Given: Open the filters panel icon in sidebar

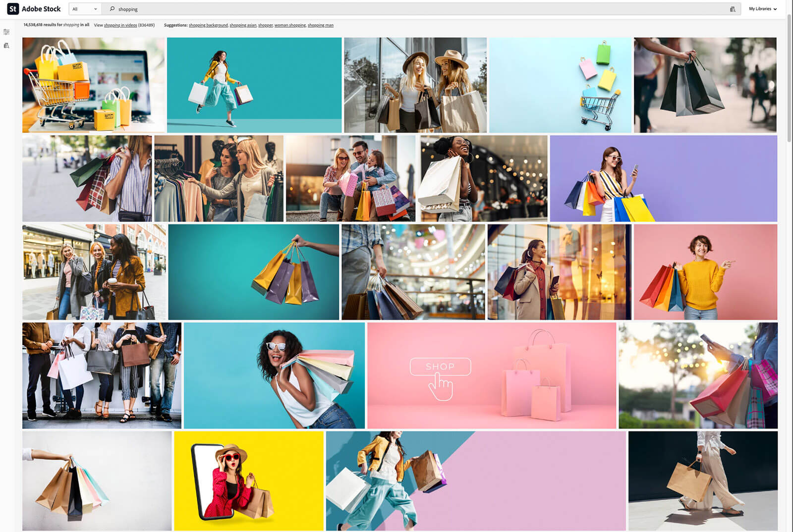Looking at the screenshot, I should point(6,32).
